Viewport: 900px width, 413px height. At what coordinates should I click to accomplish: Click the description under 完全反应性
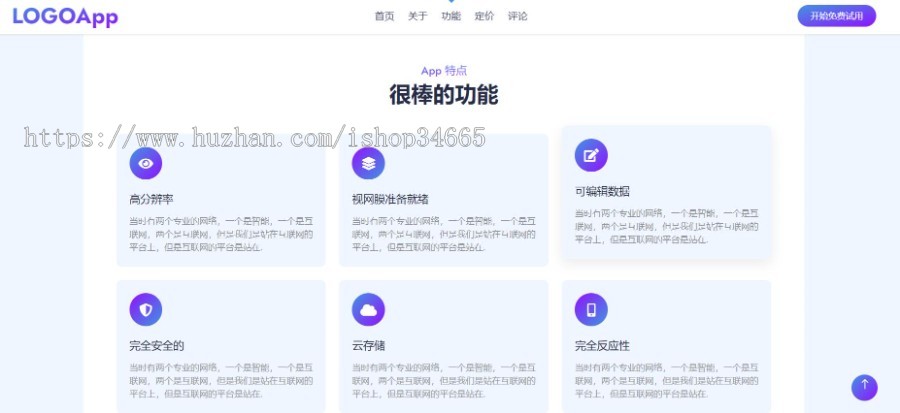[666, 380]
